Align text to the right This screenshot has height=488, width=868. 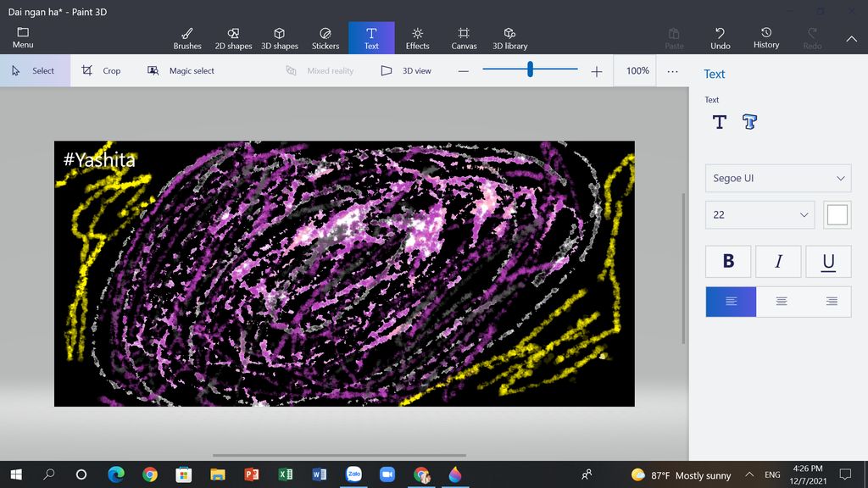[x=832, y=302]
